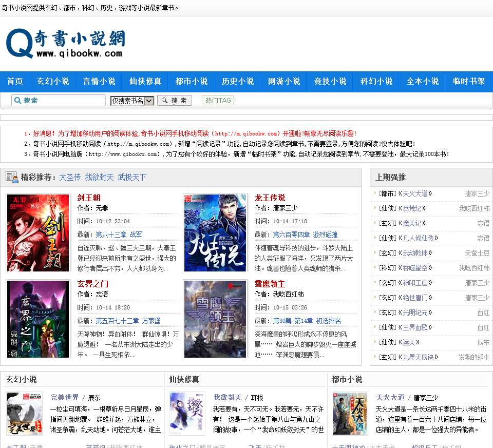Click the 雪鹰领主 red title link
Viewport: 493px width, 448px height.
pos(270,284)
